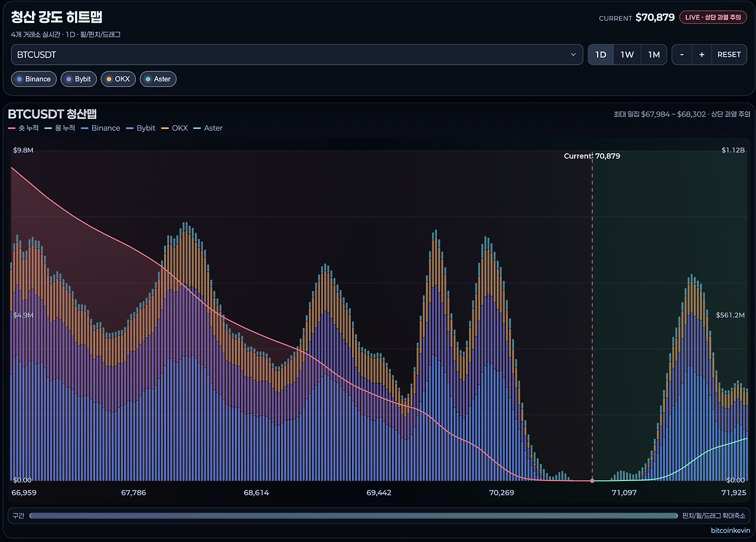Click the $1.12B right axis label
The image size is (756, 542).
[733, 151]
